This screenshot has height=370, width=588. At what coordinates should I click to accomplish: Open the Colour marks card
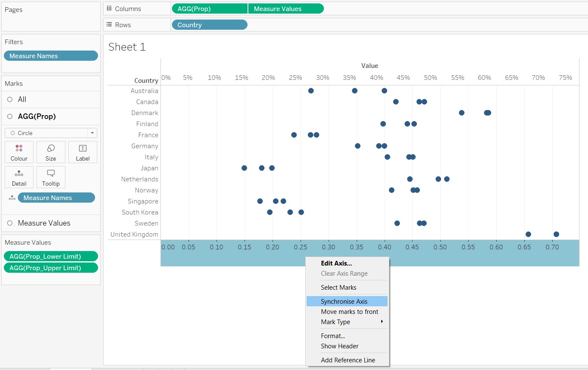(19, 152)
